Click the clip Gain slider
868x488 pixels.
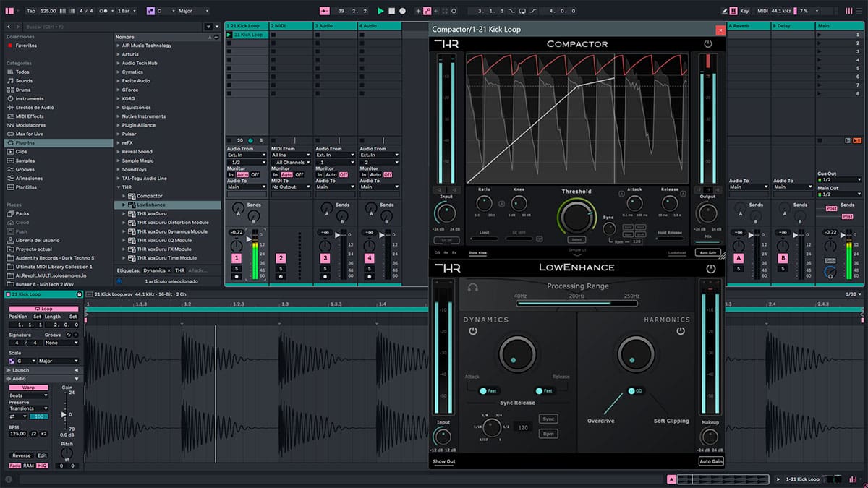point(64,415)
